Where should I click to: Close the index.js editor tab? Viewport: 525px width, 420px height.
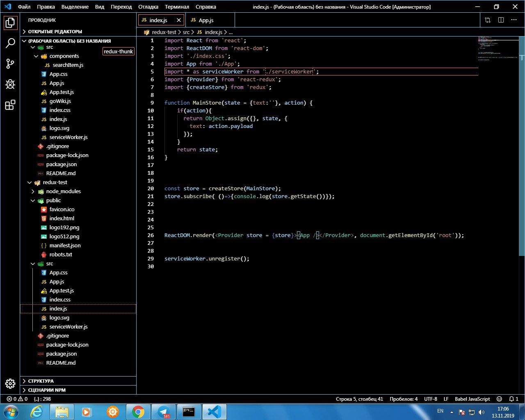[179, 20]
